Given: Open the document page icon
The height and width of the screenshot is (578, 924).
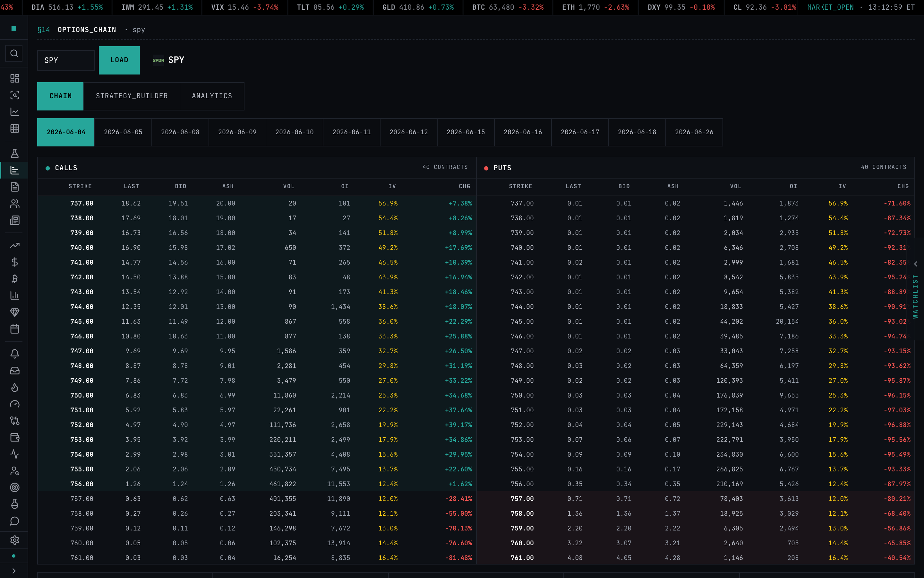Looking at the screenshot, I should (x=14, y=187).
